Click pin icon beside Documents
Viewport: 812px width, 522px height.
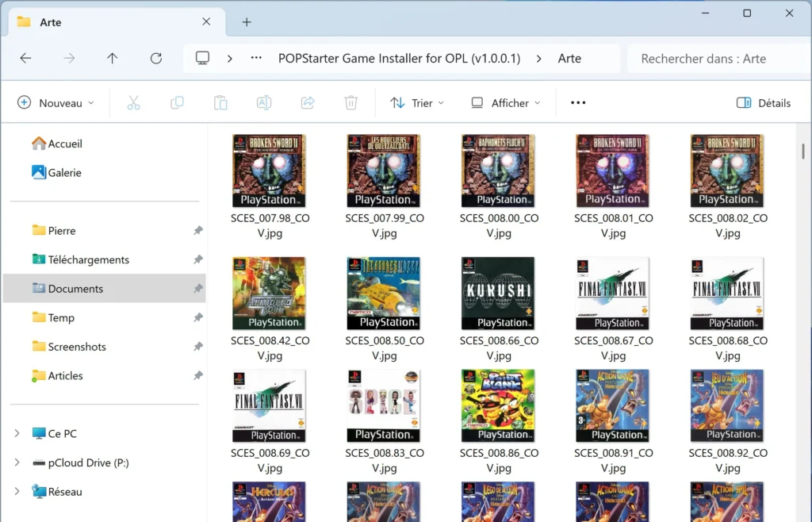(x=197, y=289)
